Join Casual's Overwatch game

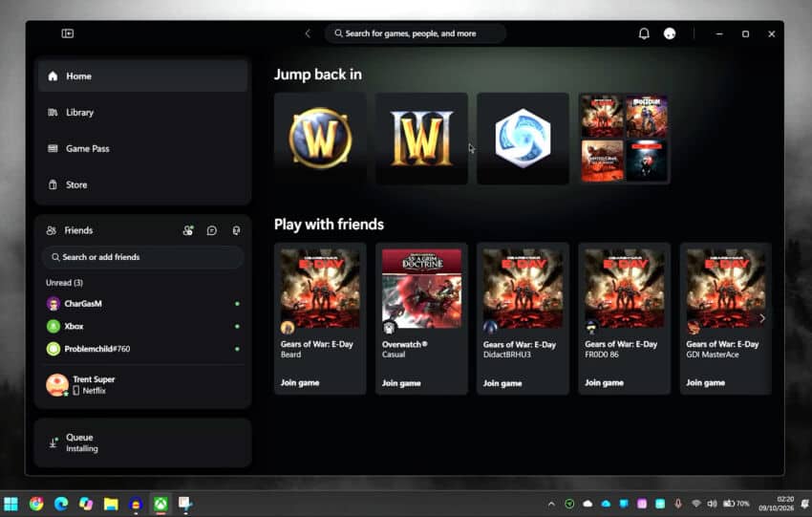click(x=401, y=383)
